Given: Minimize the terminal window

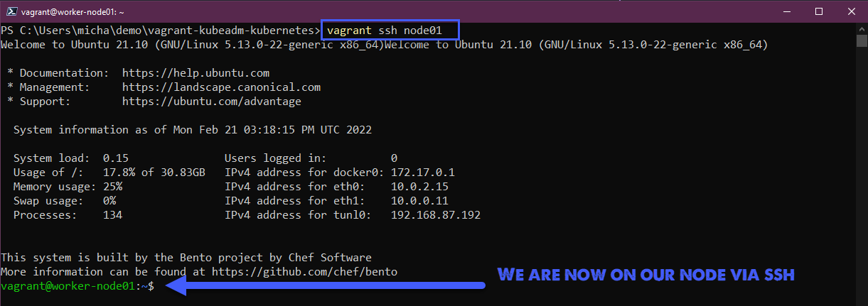Looking at the screenshot, I should [786, 11].
